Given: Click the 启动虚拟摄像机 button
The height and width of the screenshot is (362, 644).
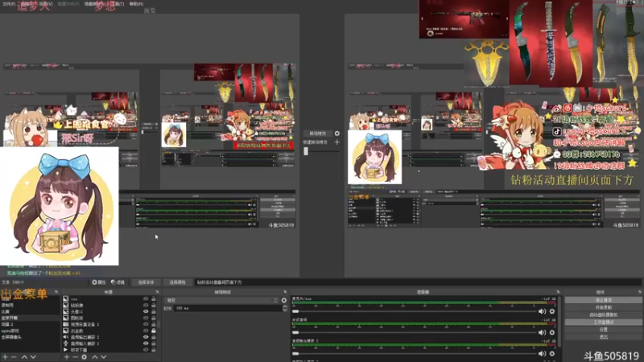Looking at the screenshot, I should (x=603, y=315).
